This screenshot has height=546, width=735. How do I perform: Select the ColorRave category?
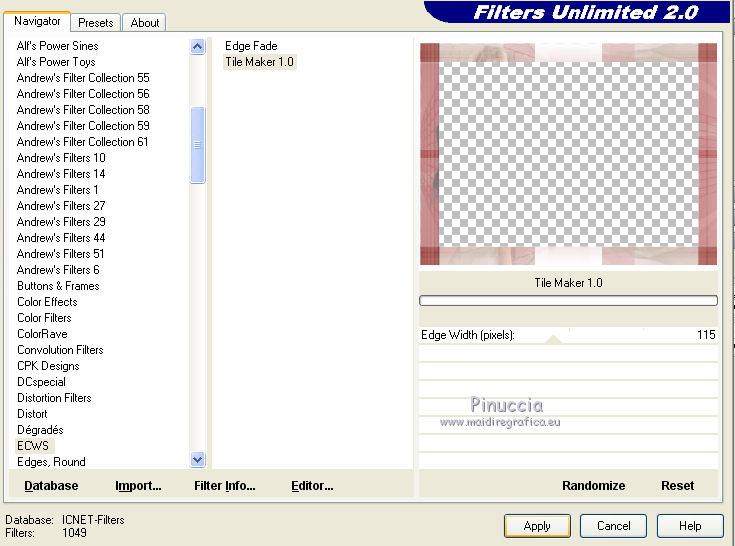[x=42, y=334]
